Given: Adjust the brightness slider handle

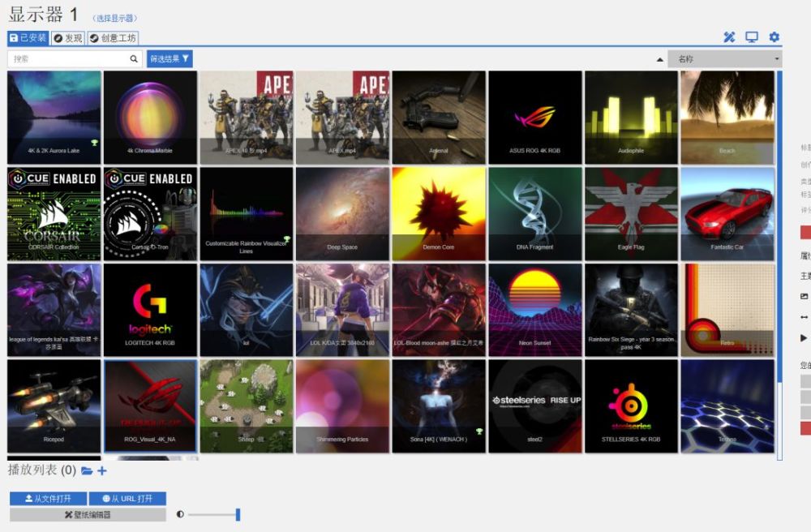Looking at the screenshot, I should (238, 514).
